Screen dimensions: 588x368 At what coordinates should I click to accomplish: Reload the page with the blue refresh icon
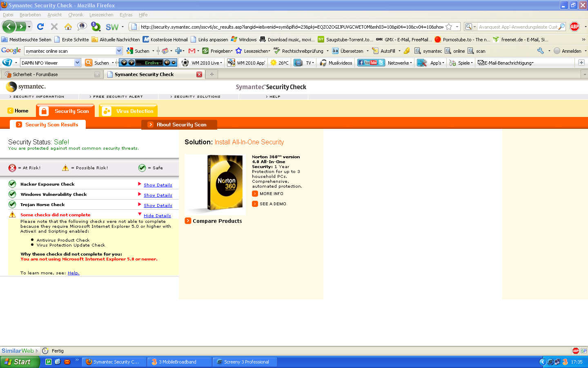click(x=40, y=27)
